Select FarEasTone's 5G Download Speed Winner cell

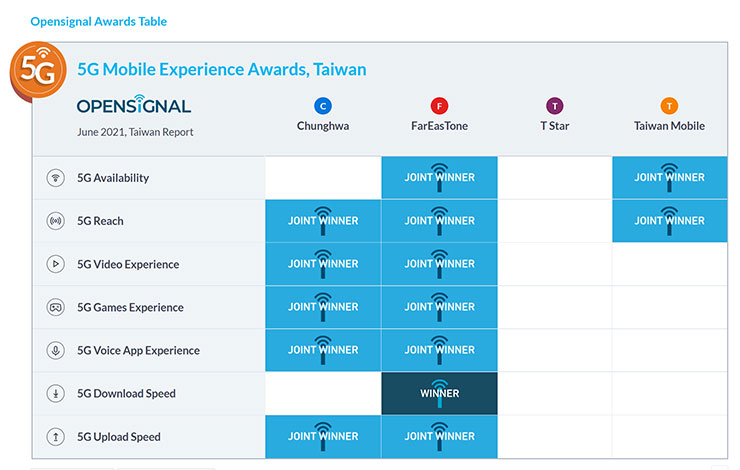tap(439, 393)
